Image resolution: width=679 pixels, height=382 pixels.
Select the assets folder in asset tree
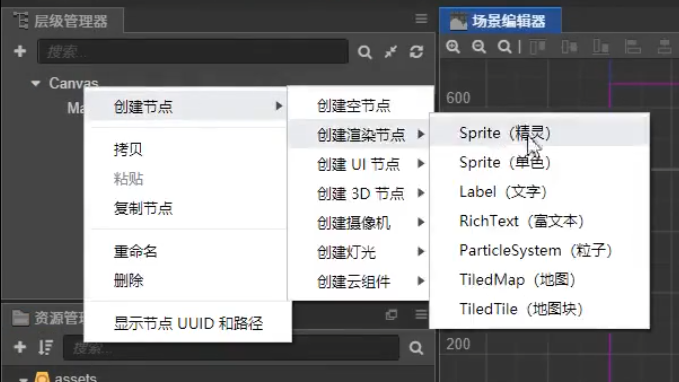75,378
